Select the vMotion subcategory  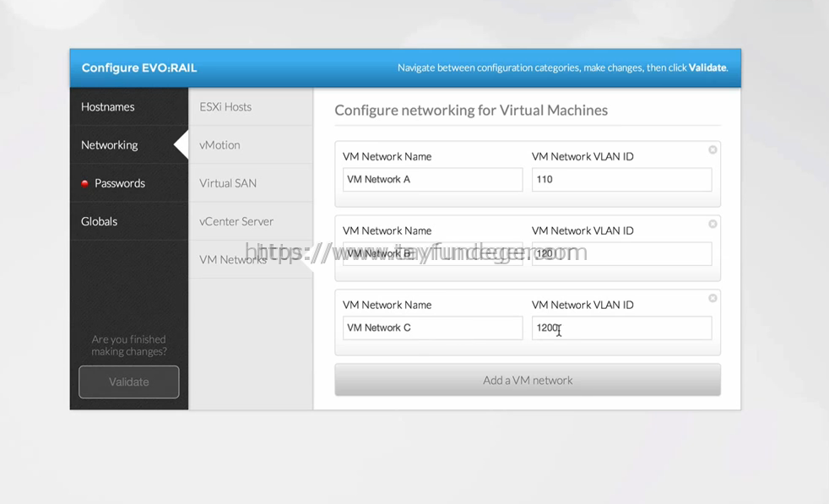[251, 145]
